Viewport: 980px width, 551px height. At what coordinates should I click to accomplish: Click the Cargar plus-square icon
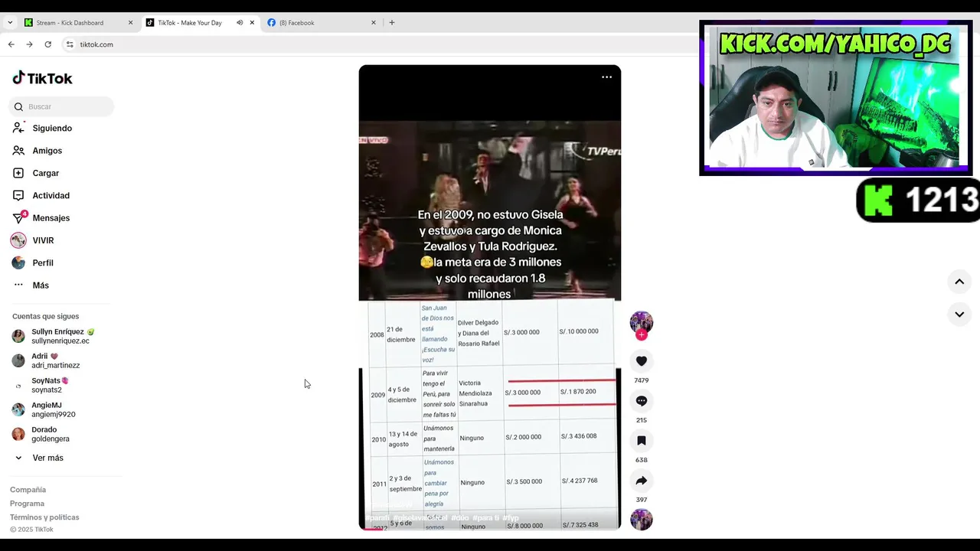[x=18, y=173]
